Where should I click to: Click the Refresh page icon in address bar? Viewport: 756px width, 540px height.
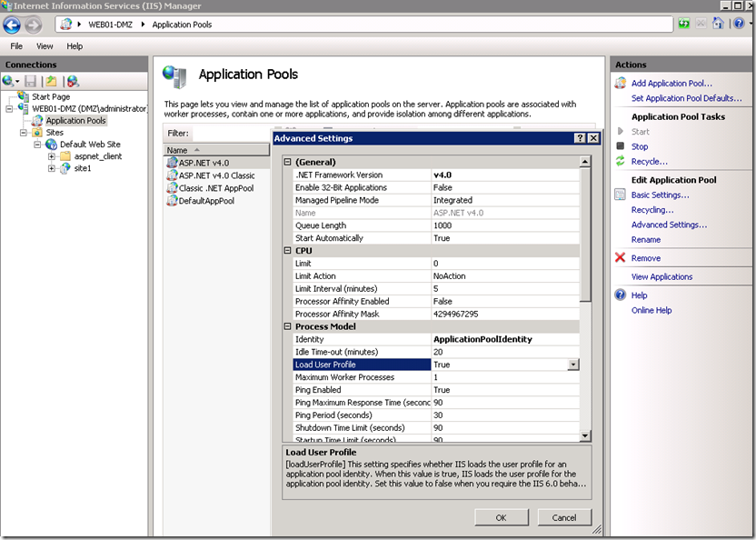point(683,24)
